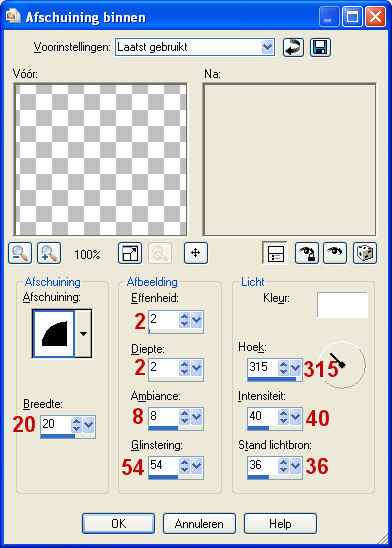Toggle the auto proof eye with lock
Image resolution: width=392 pixels, height=548 pixels.
point(307,253)
